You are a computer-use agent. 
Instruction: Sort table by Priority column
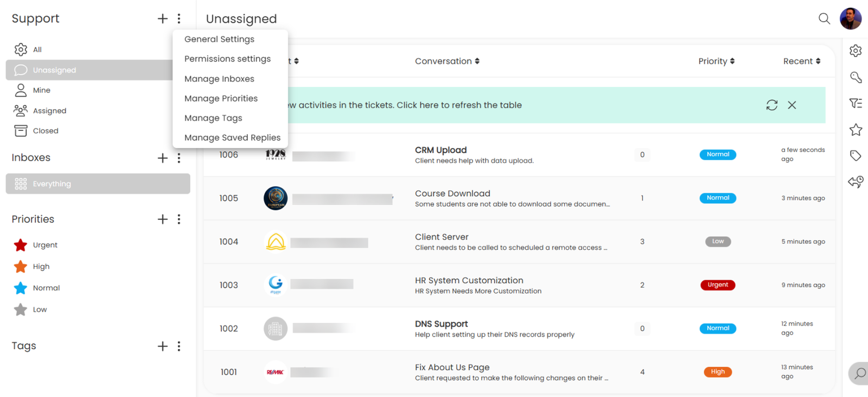point(716,61)
